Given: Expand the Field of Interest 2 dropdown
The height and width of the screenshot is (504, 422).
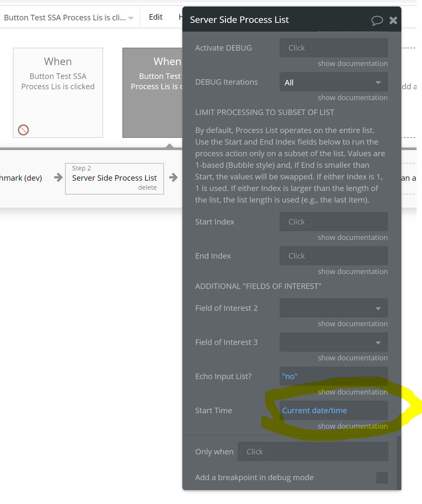Looking at the screenshot, I should (333, 308).
